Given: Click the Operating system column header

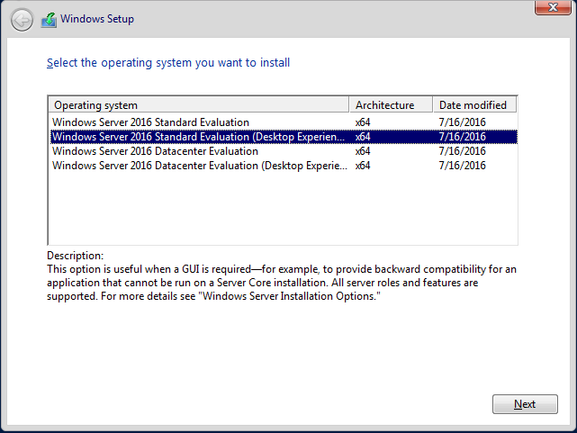Looking at the screenshot, I should click(x=199, y=105).
